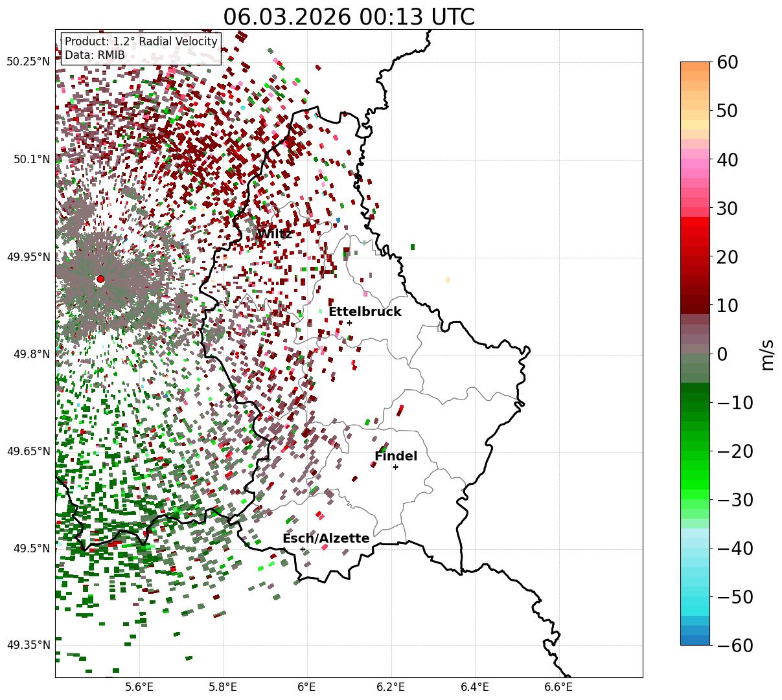Click the 6°E longitude label

pyautogui.click(x=306, y=687)
